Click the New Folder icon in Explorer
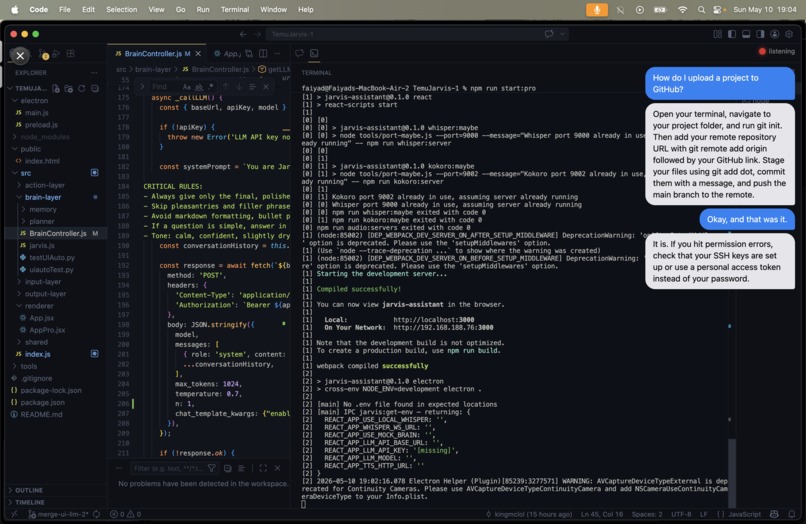This screenshot has height=524, width=806. (68, 88)
